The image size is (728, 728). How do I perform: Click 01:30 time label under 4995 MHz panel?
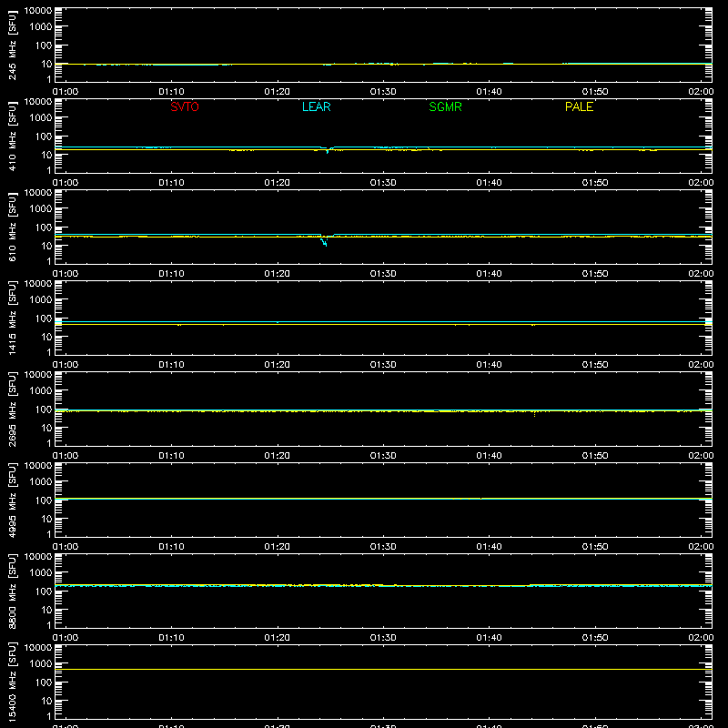(383, 547)
